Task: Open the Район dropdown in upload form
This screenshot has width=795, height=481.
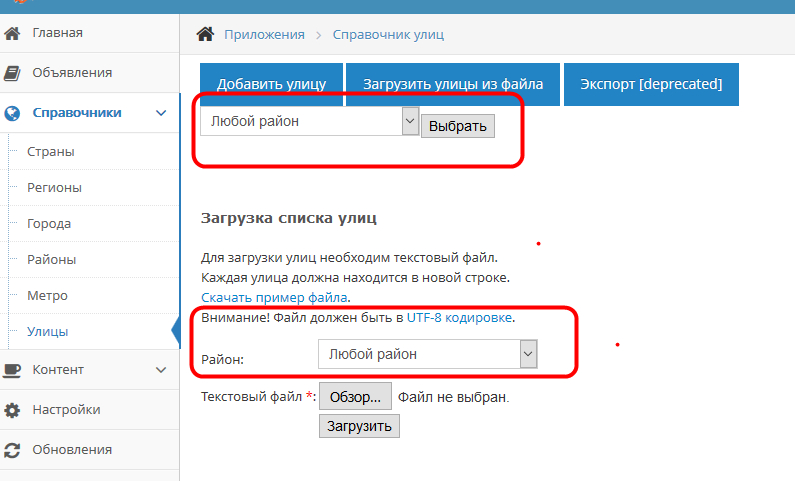Action: (x=427, y=354)
